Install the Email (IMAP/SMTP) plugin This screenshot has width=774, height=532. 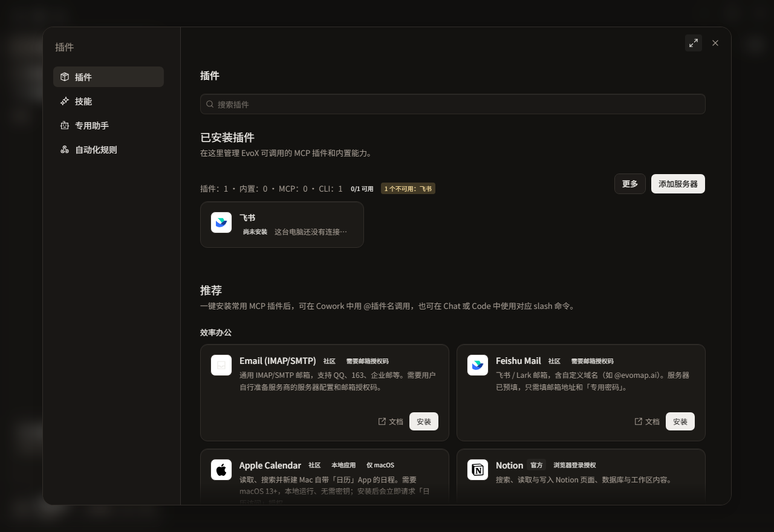424,421
